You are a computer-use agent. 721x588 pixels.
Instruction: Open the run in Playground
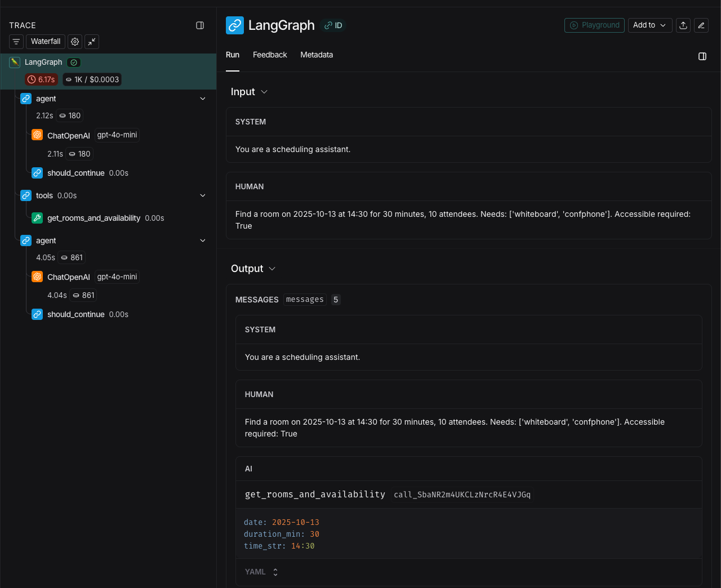(594, 25)
